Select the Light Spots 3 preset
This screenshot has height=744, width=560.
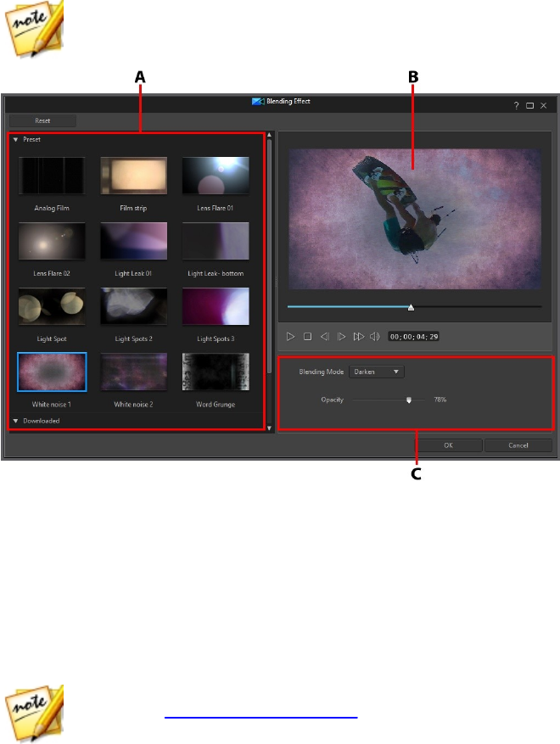(x=216, y=306)
